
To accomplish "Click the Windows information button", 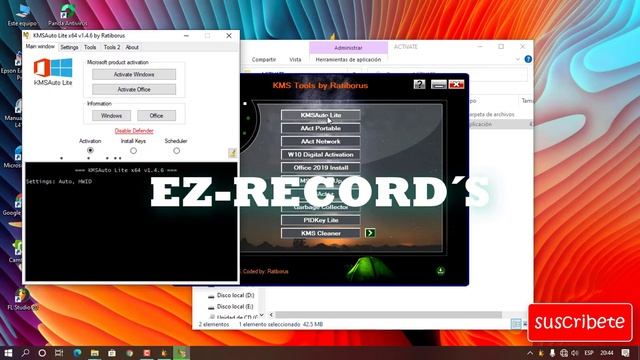I will (x=111, y=116).
